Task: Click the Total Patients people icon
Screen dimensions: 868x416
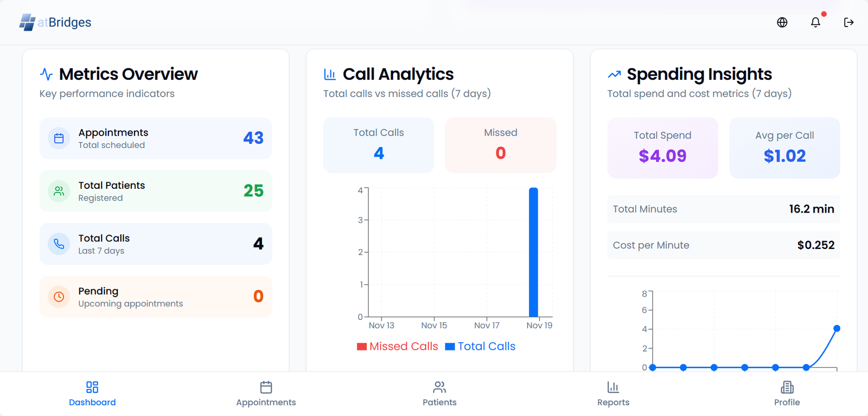Action: pyautogui.click(x=59, y=191)
